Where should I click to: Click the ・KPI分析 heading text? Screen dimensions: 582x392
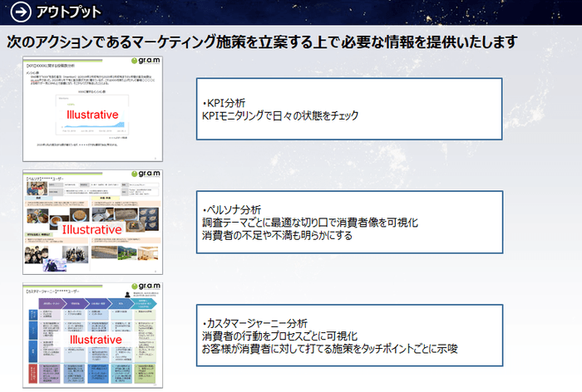point(218,103)
